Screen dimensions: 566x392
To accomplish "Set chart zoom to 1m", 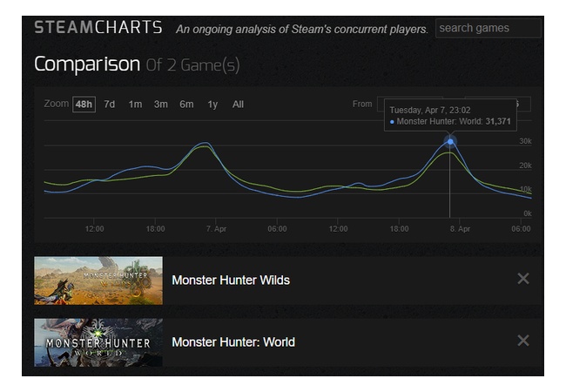I will (135, 105).
